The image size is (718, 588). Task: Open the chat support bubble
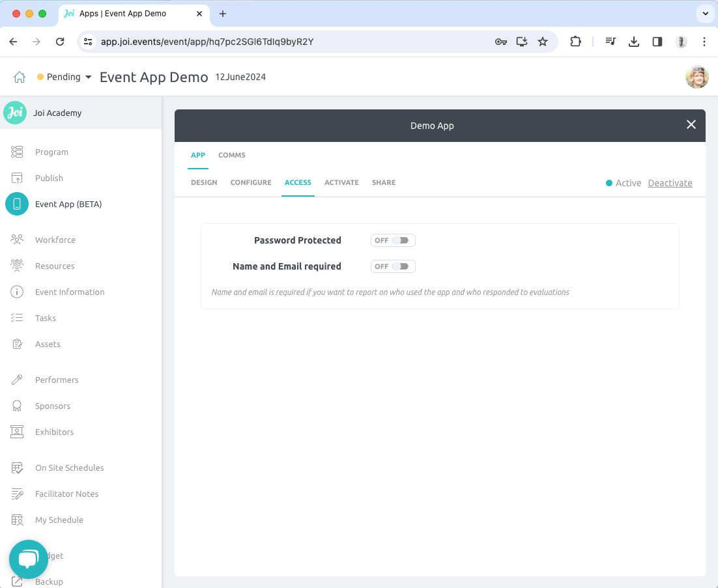tap(29, 559)
